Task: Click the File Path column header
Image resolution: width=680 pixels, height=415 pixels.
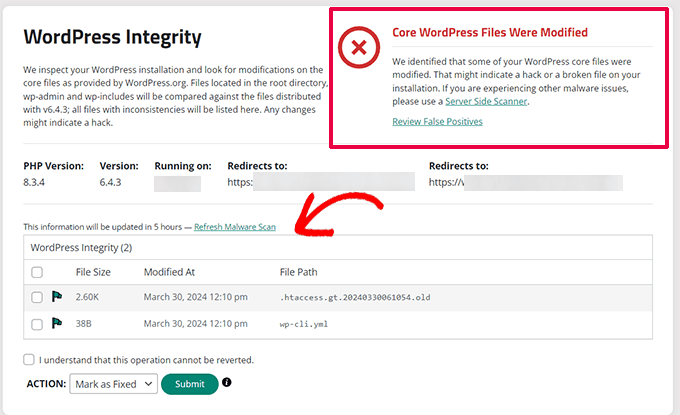Action: click(303, 272)
